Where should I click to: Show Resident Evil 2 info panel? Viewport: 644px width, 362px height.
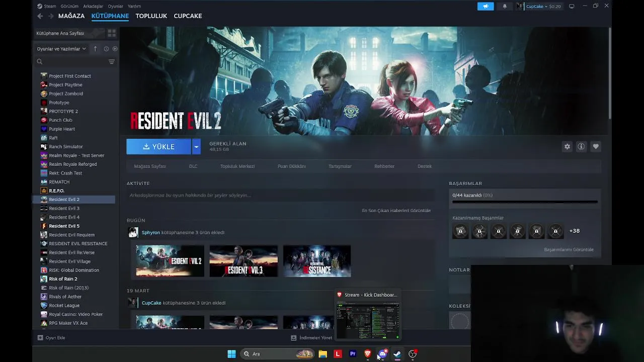[x=581, y=146]
